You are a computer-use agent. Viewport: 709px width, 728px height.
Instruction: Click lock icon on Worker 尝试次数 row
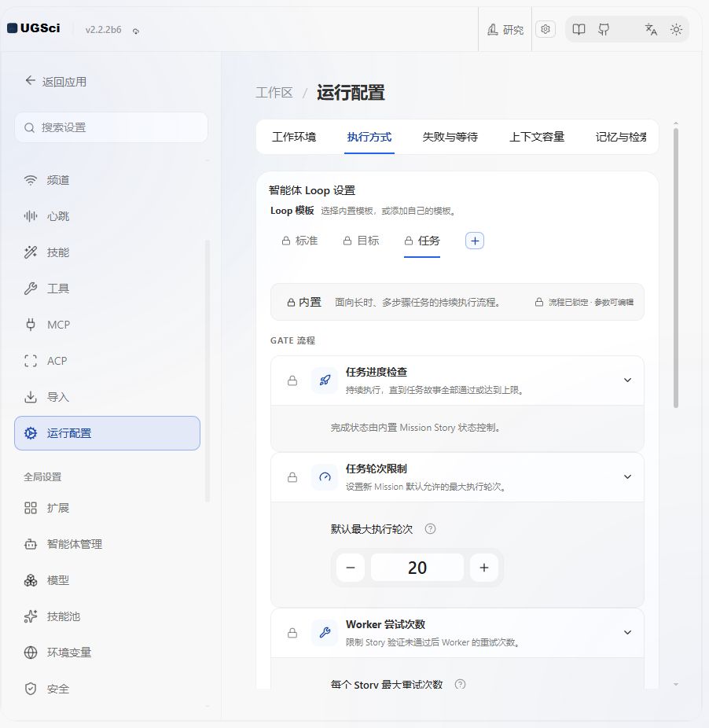(292, 633)
